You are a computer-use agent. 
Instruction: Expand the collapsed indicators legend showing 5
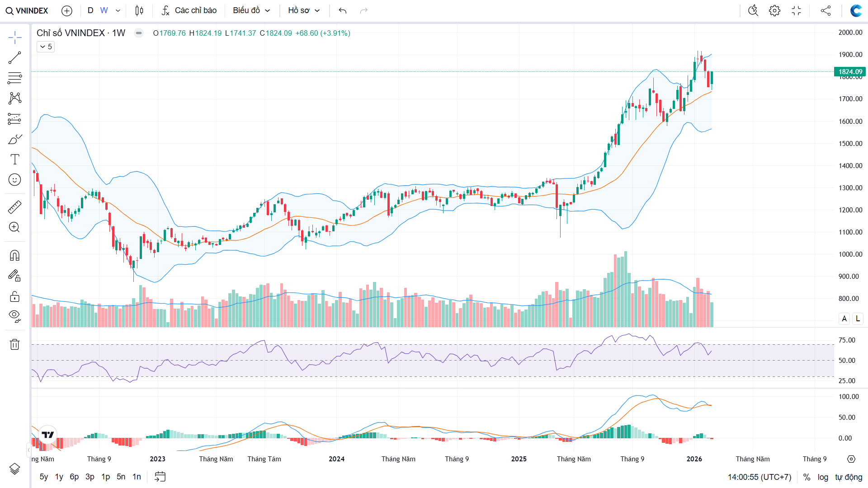(46, 47)
